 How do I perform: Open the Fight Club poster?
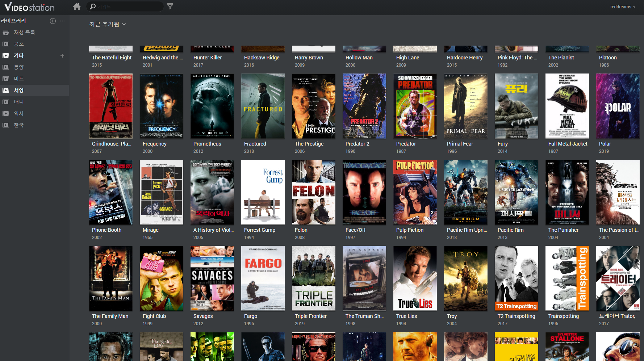point(162,278)
